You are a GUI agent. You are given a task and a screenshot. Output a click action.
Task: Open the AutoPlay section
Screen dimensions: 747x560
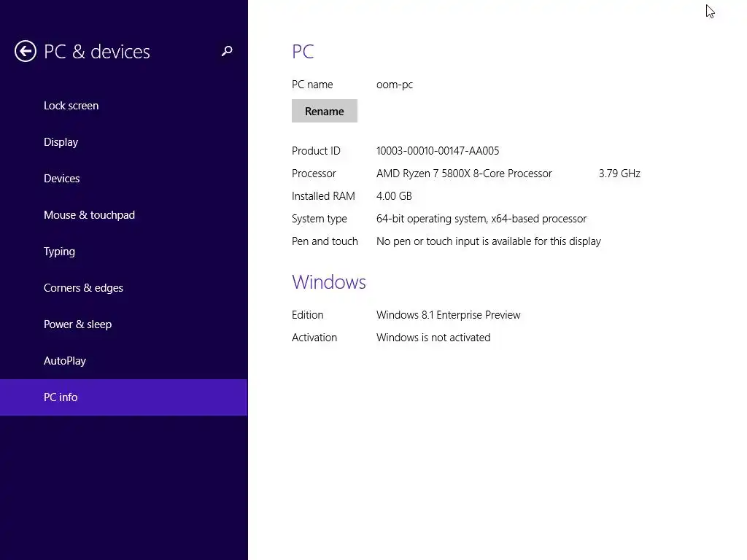[124, 360]
